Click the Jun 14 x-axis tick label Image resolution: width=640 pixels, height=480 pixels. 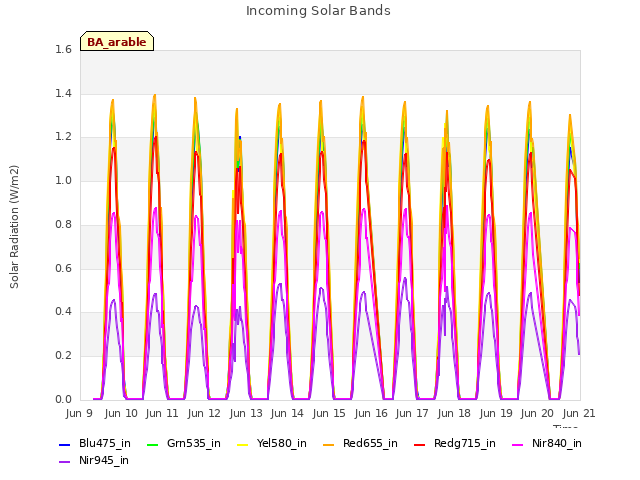click(x=287, y=413)
